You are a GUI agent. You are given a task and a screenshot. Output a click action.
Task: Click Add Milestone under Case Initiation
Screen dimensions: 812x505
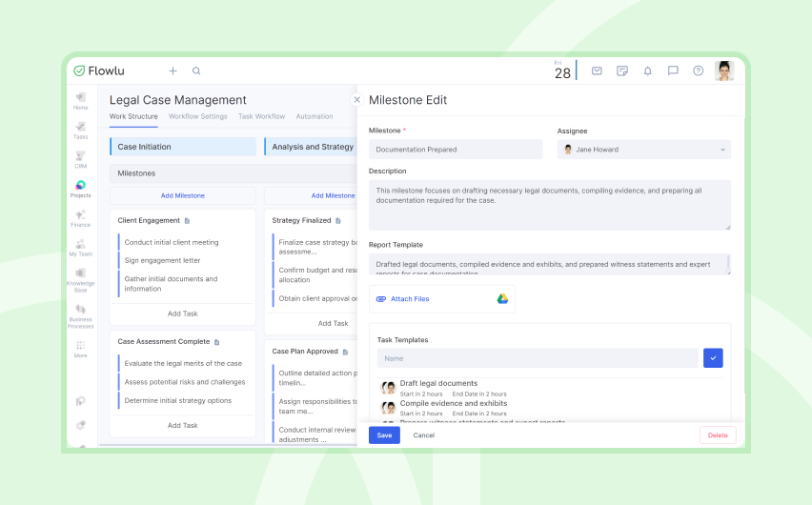[183, 195]
